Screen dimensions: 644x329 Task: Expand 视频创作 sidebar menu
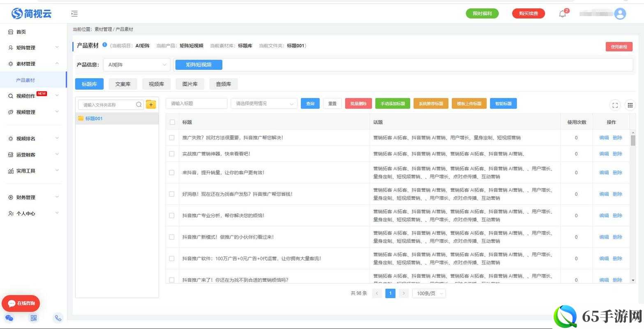(x=33, y=96)
